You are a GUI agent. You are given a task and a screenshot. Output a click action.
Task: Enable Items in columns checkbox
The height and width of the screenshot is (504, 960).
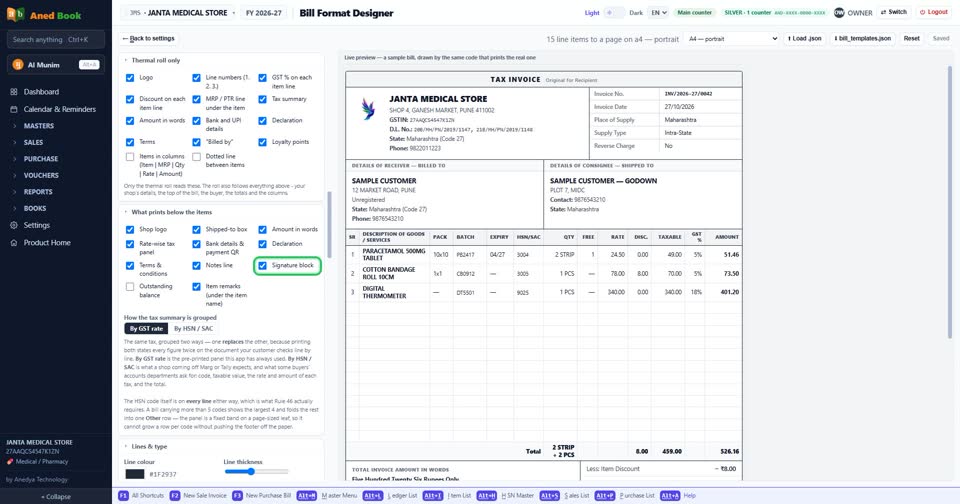click(130, 157)
